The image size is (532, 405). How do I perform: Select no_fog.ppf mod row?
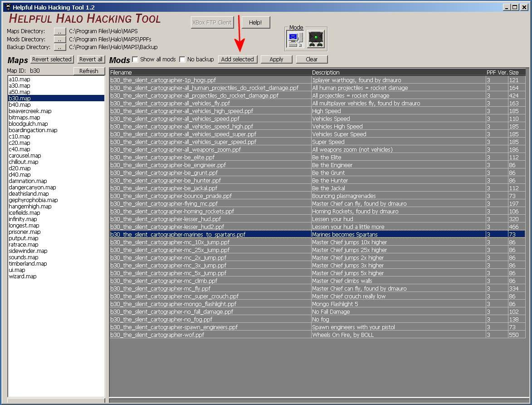[x=317, y=319]
